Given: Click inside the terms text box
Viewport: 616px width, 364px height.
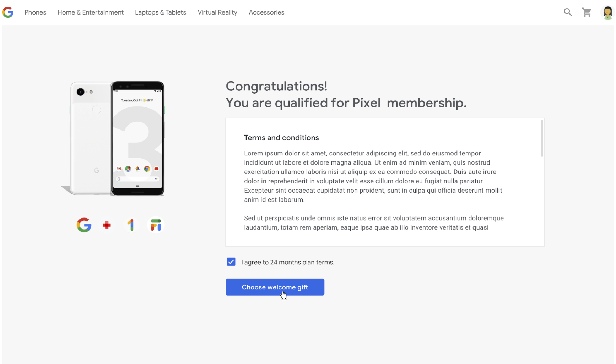Looking at the screenshot, I should 373,181.
